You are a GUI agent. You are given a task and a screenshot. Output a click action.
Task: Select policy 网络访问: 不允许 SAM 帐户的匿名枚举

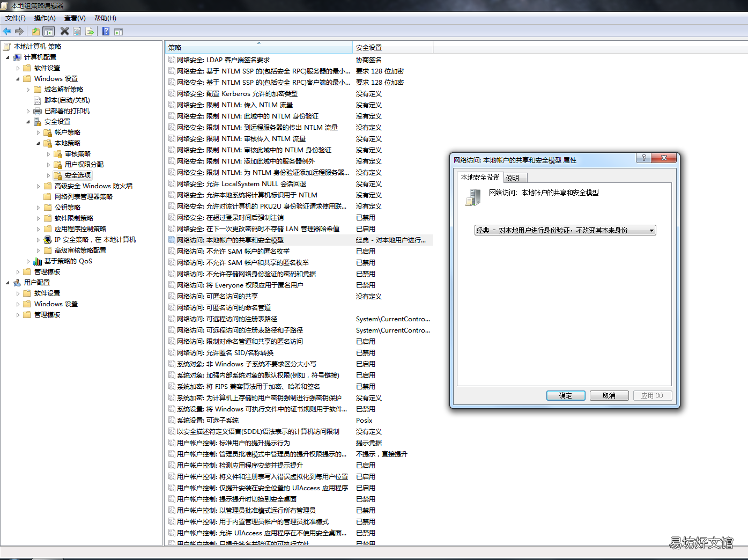[x=300, y=251]
